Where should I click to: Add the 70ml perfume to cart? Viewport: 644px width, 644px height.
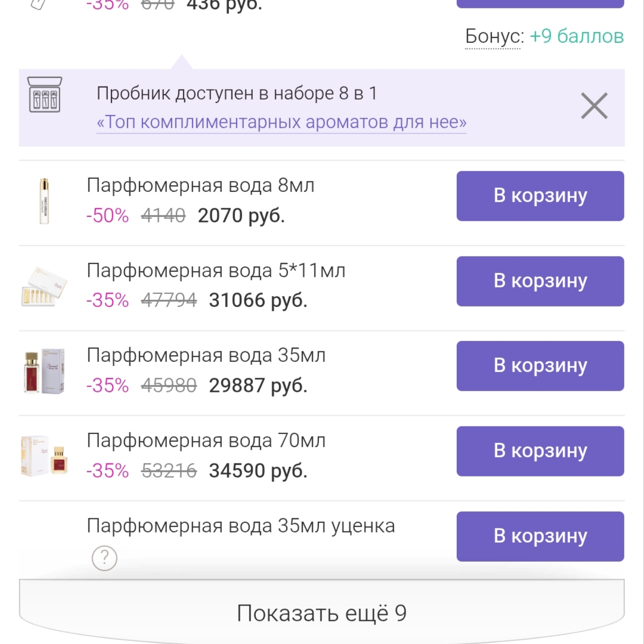(540, 451)
